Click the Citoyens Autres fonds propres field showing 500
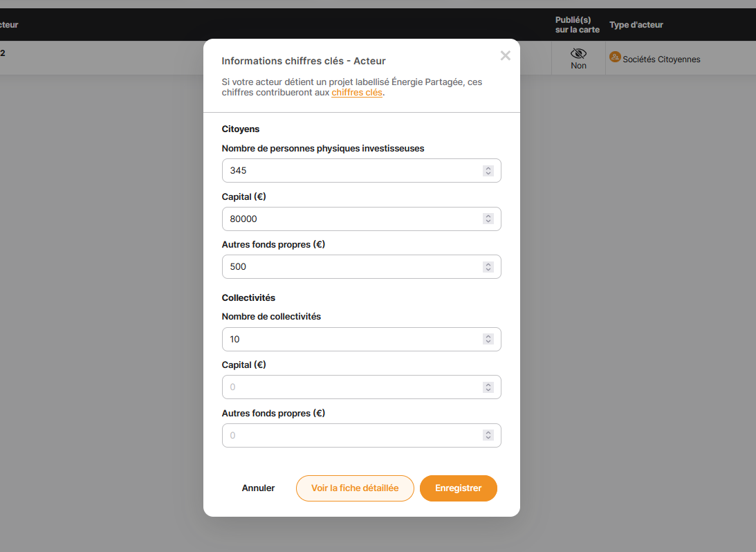Viewport: 756px width, 552px height. click(x=362, y=266)
